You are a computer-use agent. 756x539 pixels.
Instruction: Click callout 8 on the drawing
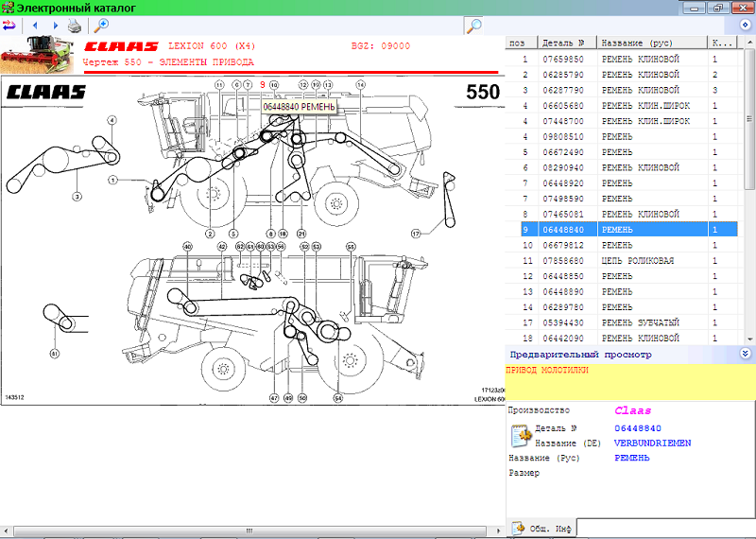click(x=270, y=234)
